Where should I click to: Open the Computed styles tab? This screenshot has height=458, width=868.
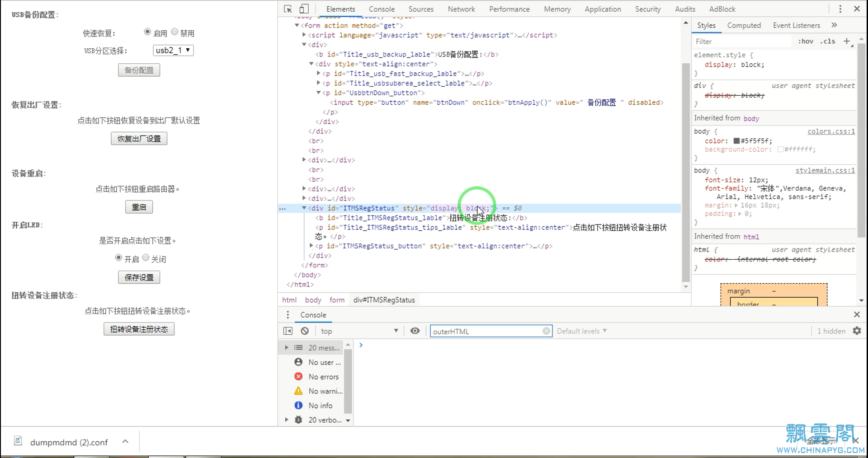744,25
